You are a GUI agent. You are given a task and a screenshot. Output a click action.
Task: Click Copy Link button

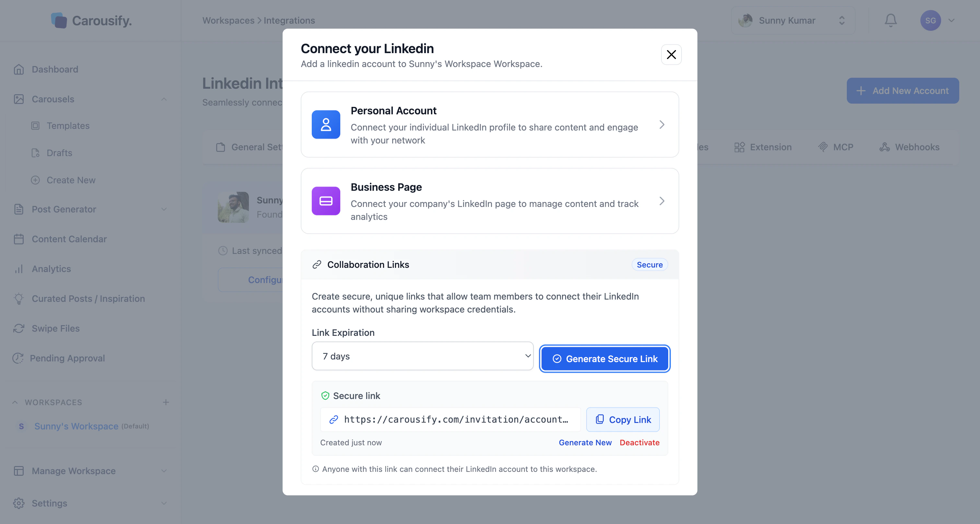tap(623, 419)
